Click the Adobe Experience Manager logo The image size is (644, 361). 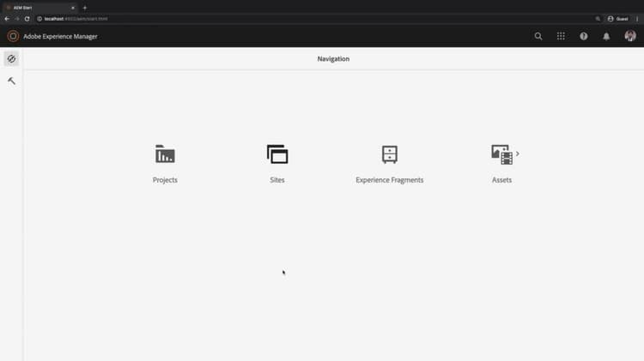(13, 36)
